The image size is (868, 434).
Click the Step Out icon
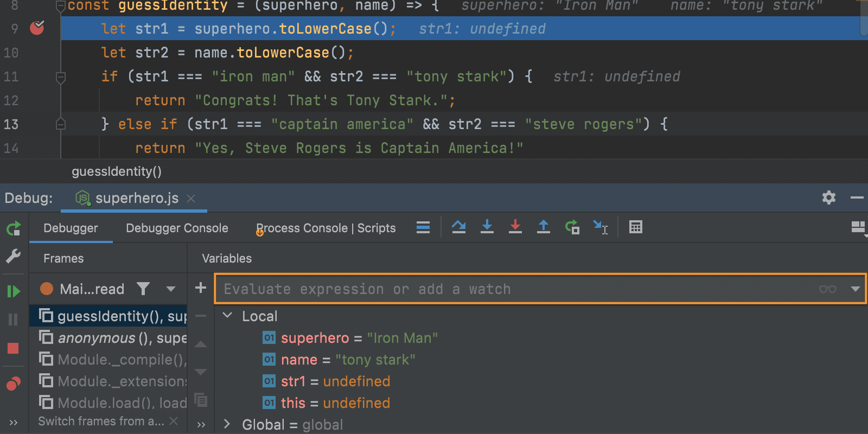click(x=543, y=227)
